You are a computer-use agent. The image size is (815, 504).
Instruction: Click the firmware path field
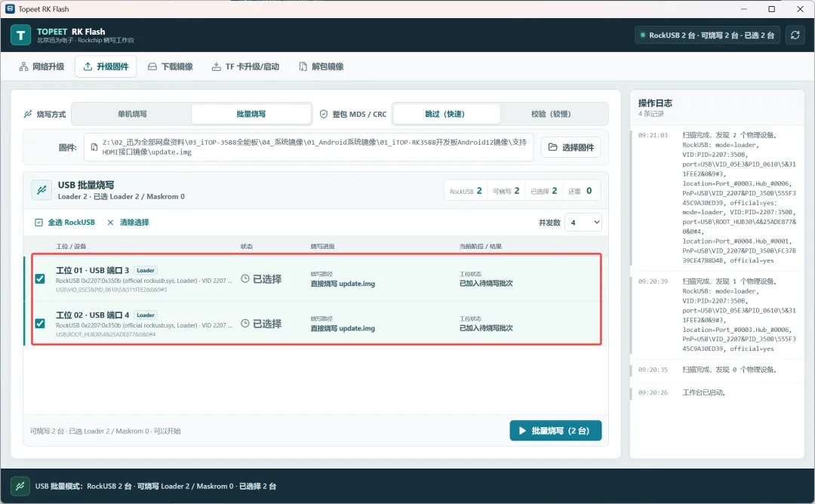[x=309, y=147]
